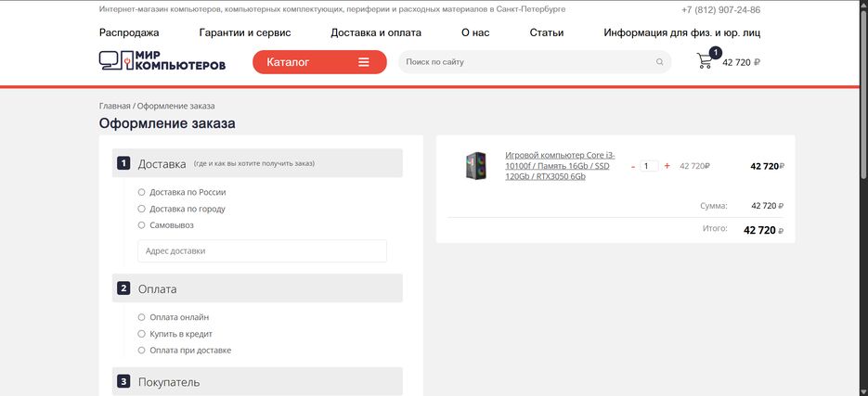This screenshot has height=396, width=868.
Task: Click the Главная breadcrumb link
Action: [x=114, y=106]
